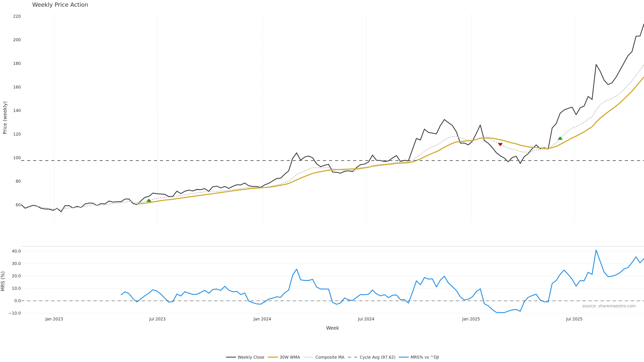Click the Week x-axis title
Screen dimensions: 644x362
[x=332, y=328]
